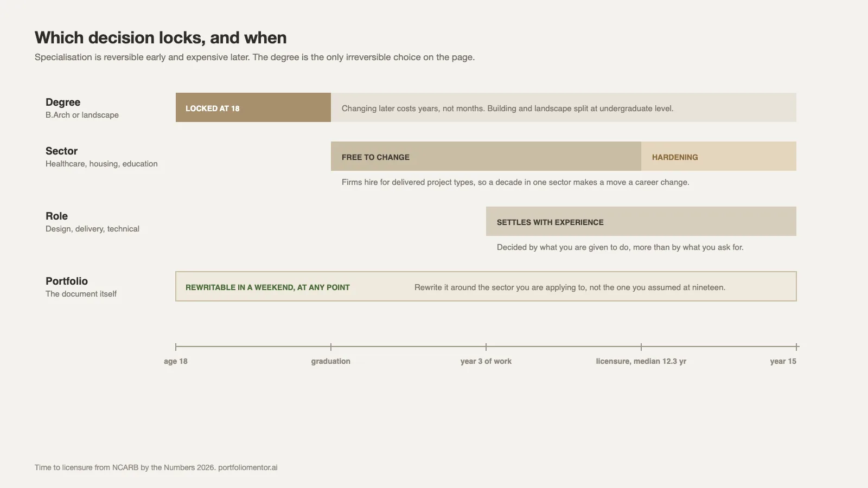868x488 pixels.
Task: Select the 'Healthcare, housing, education' sublabel
Action: coord(101,164)
